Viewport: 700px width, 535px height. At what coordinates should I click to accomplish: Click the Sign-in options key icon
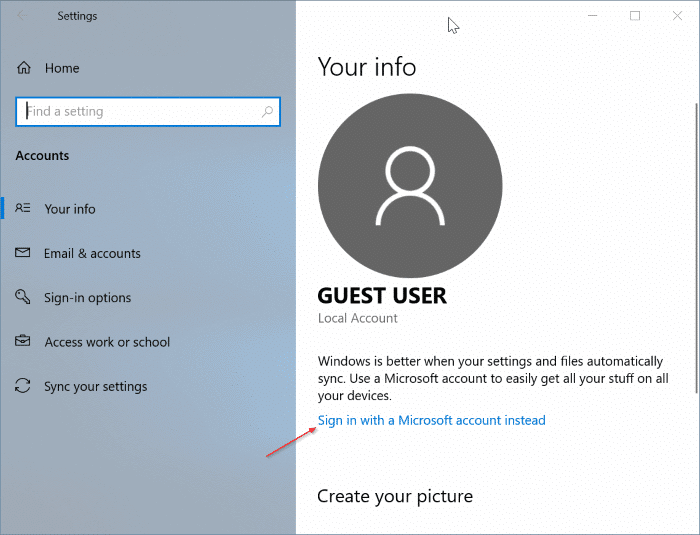click(22, 297)
